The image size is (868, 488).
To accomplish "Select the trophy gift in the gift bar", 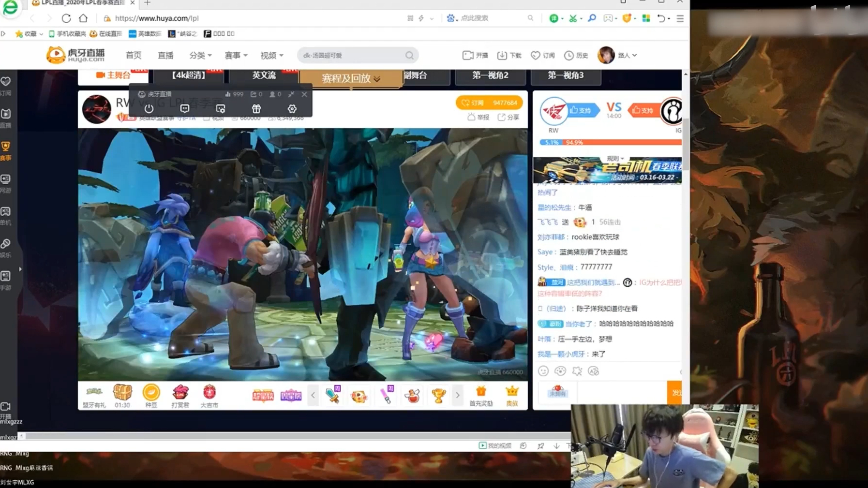I will (439, 396).
